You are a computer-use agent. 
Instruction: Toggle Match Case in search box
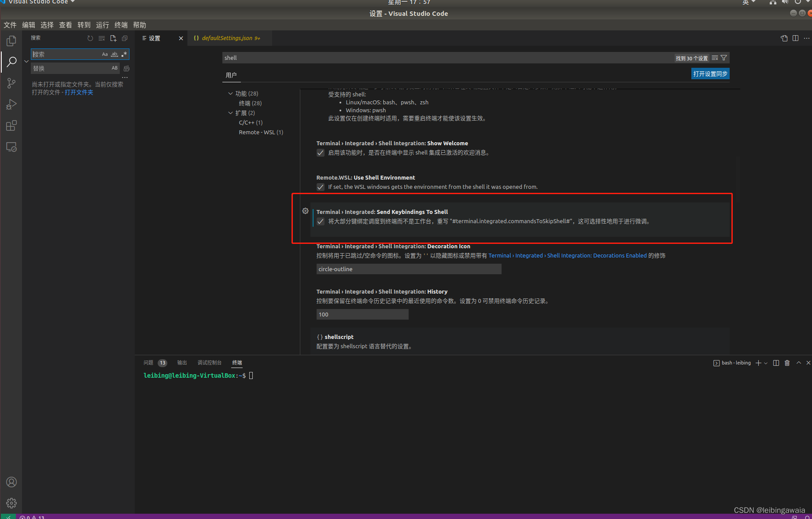(105, 54)
